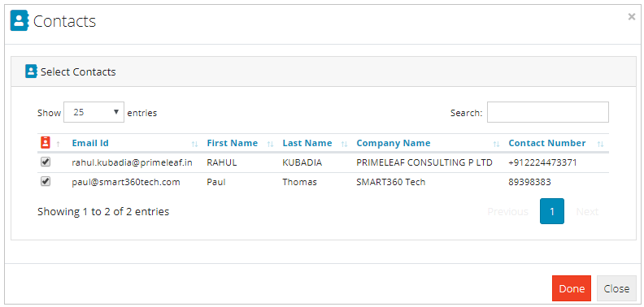Viewport: 644px width, 307px height.
Task: Click the Select Contacts panel icon
Action: click(x=31, y=71)
